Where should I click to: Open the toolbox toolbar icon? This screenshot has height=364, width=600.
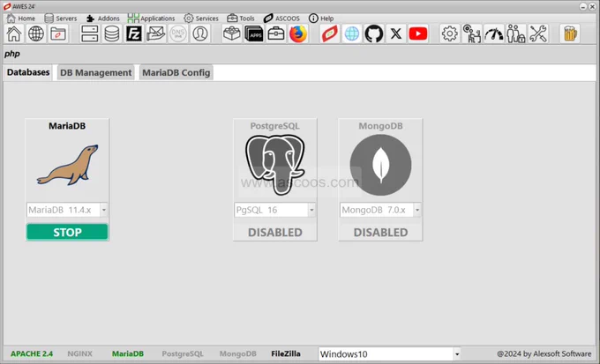pyautogui.click(x=276, y=33)
